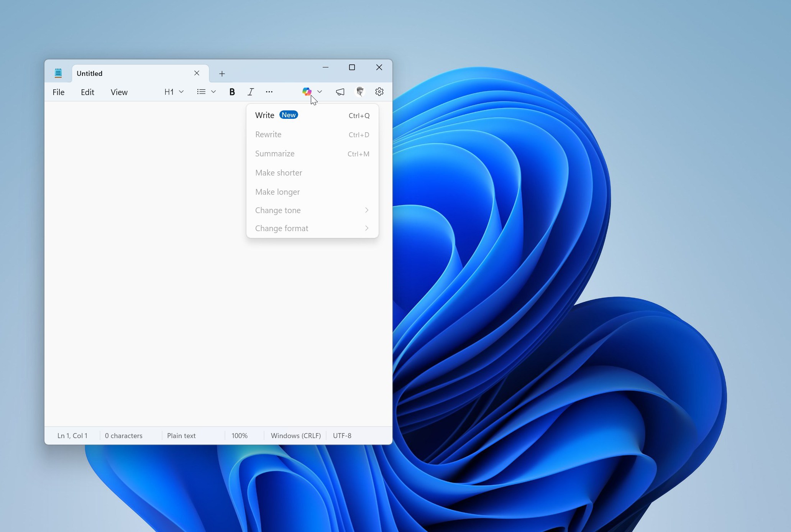Open the File menu
Image resolution: width=791 pixels, height=532 pixels.
click(59, 92)
